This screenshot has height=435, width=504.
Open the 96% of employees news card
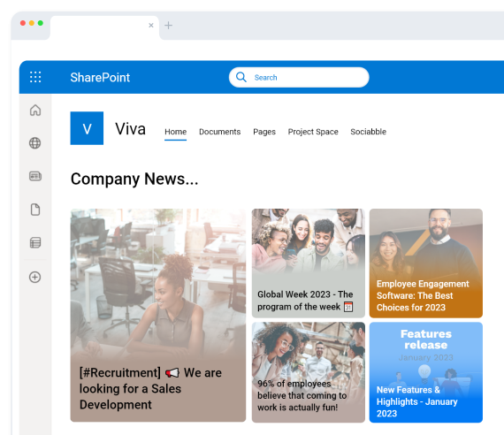tap(309, 372)
